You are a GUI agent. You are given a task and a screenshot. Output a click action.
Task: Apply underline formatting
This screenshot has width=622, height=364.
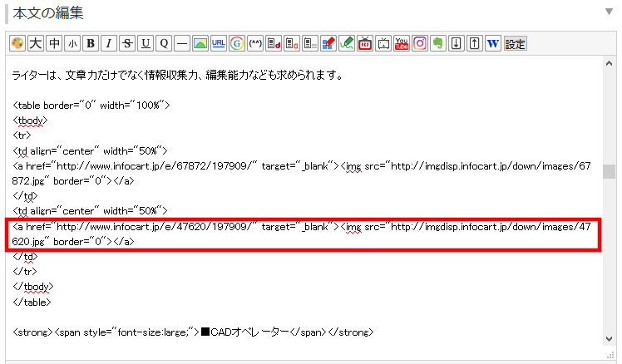coord(146,43)
